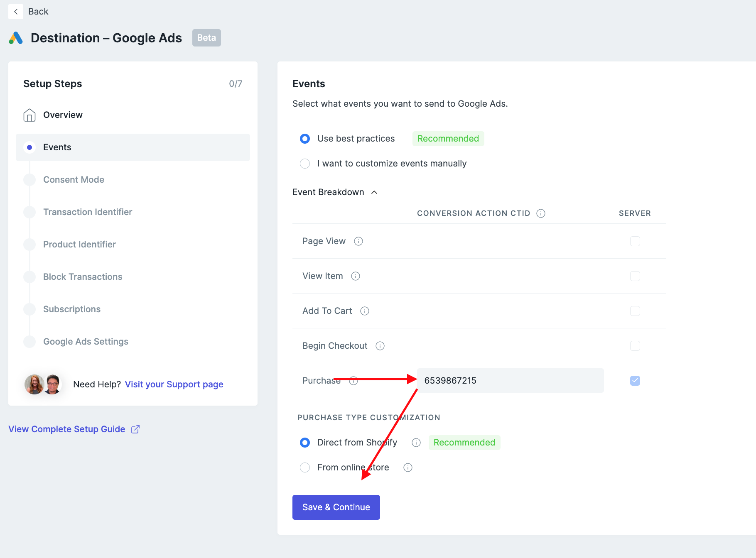Click the 'Select what events you want' description
This screenshot has width=756, height=558.
click(400, 104)
